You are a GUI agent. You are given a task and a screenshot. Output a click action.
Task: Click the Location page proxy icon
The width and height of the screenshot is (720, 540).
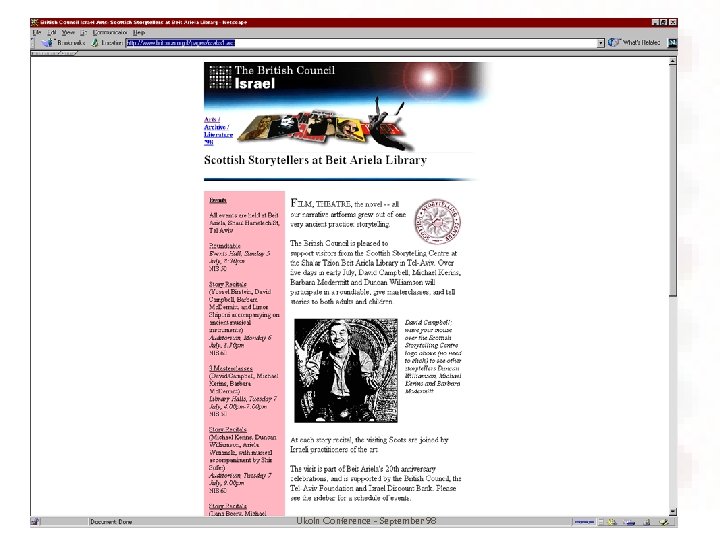[x=95, y=43]
